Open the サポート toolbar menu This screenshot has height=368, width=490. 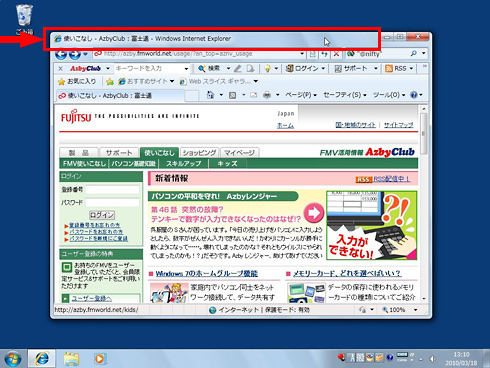356,69
